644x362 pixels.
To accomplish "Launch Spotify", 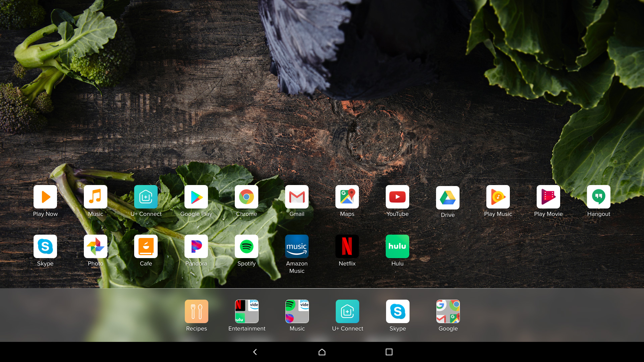I will (x=247, y=246).
